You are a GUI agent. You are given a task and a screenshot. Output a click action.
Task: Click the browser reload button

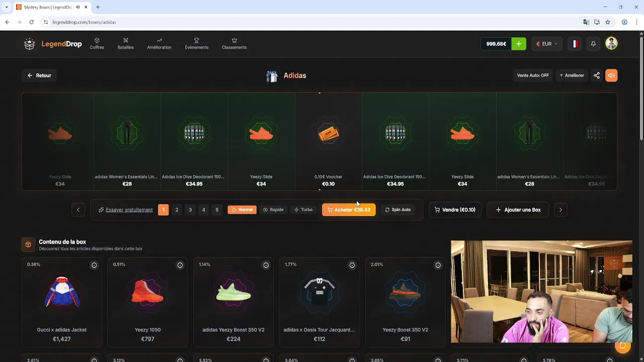click(31, 22)
